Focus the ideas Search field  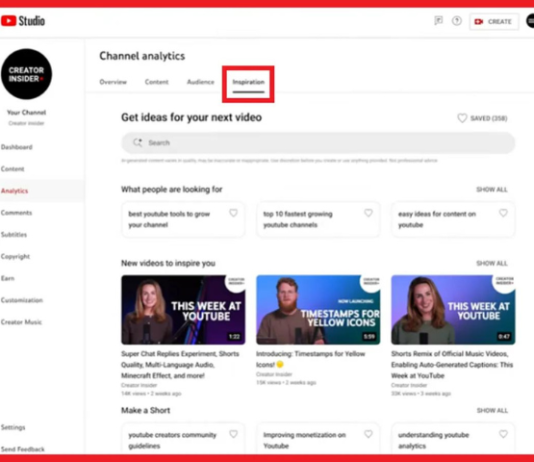click(x=318, y=143)
